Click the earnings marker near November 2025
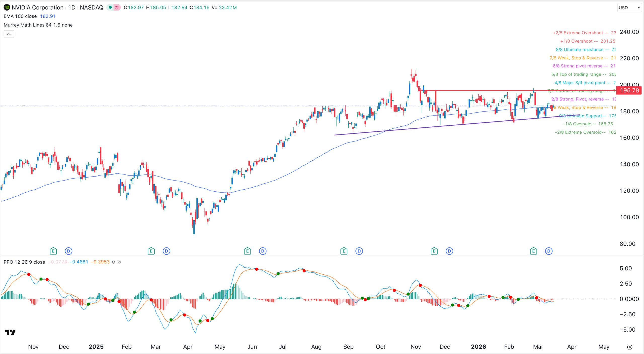 coord(434,251)
